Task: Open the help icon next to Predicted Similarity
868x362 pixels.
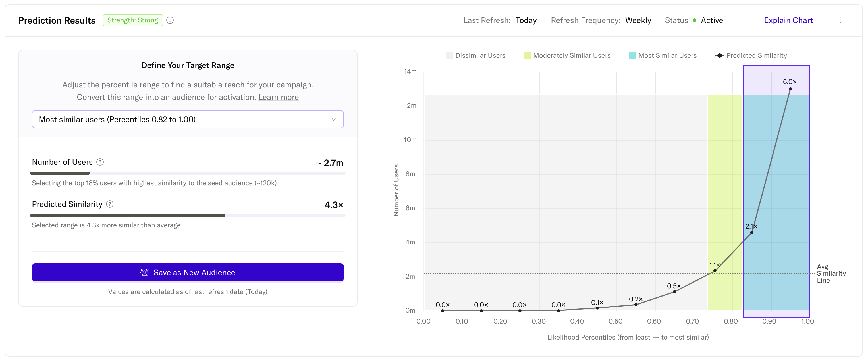Action: [109, 204]
